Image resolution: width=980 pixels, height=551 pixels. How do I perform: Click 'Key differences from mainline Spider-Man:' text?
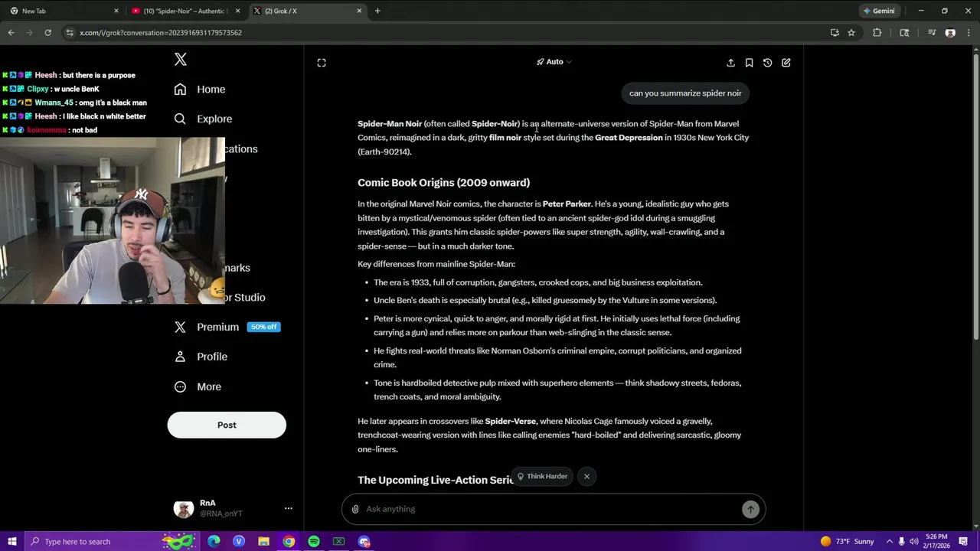[x=436, y=264]
